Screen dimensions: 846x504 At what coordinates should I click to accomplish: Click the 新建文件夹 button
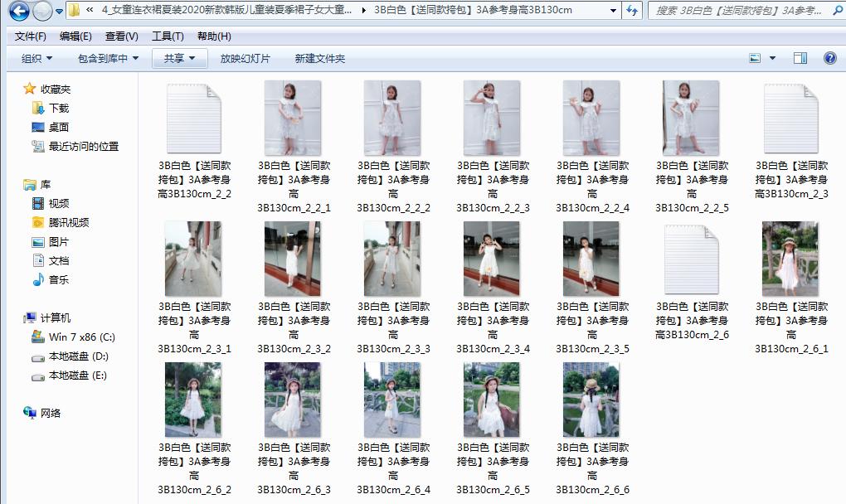(318, 58)
